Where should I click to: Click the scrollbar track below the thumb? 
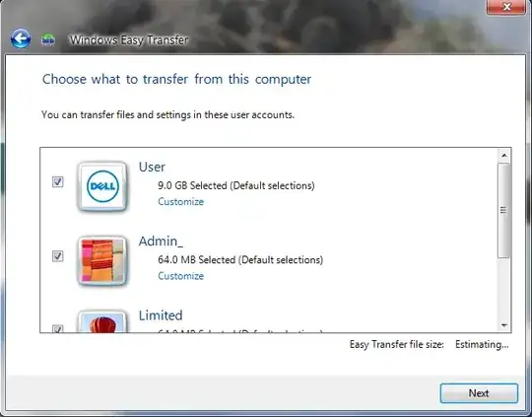pos(504,288)
